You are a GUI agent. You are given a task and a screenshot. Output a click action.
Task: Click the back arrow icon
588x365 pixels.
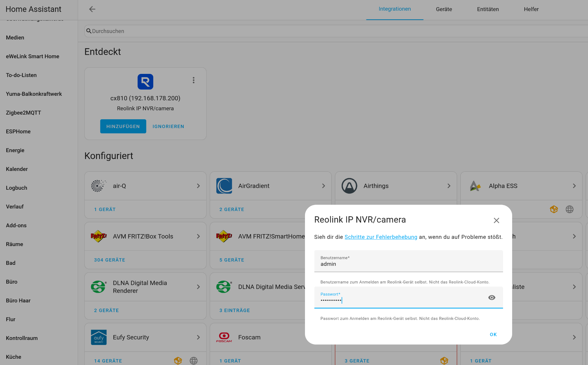click(92, 9)
